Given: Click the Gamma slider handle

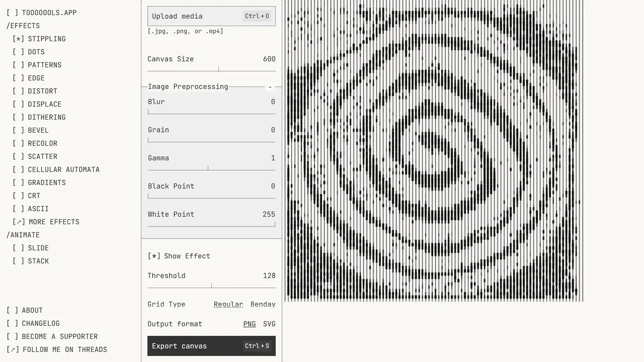Looking at the screenshot, I should (208, 168).
